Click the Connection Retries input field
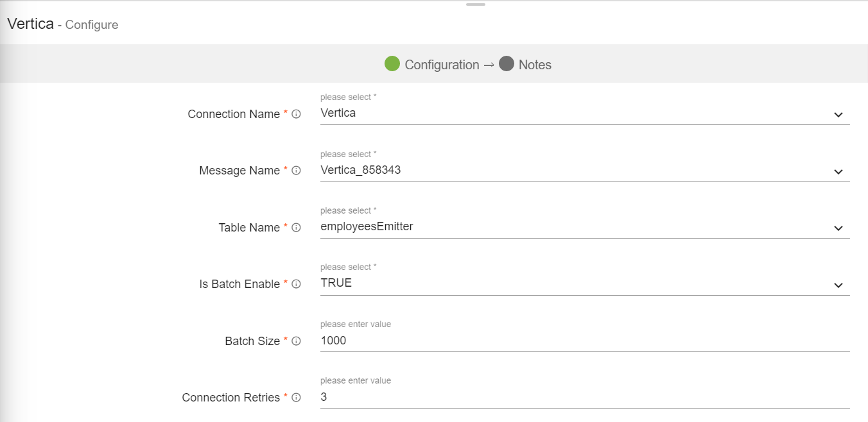The width and height of the screenshot is (868, 422). click(584, 397)
